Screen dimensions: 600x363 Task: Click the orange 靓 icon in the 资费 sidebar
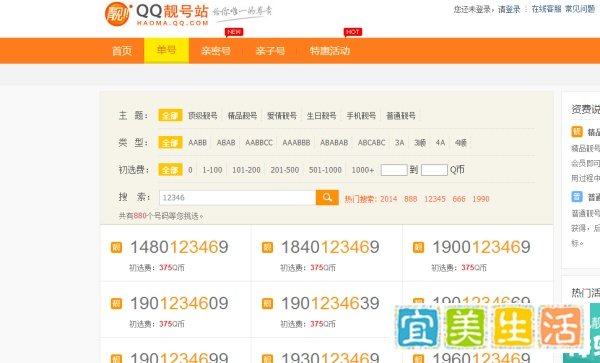pos(577,132)
